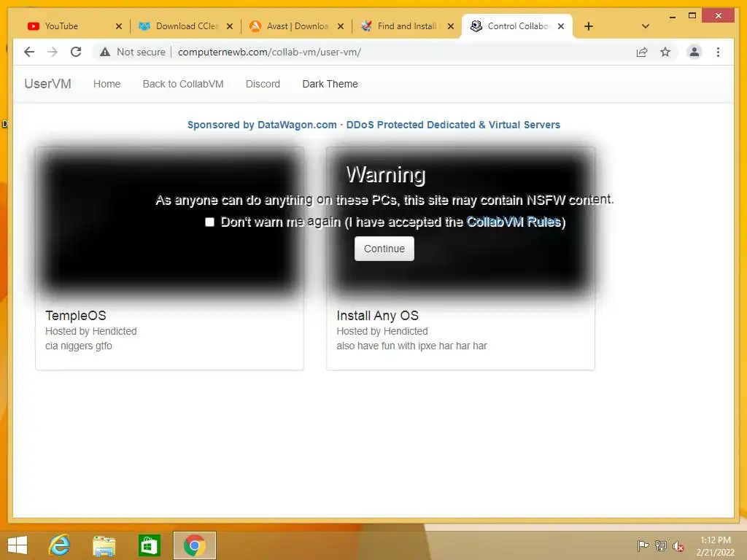
Task: Close the Download CCleaner tab
Action: (230, 26)
